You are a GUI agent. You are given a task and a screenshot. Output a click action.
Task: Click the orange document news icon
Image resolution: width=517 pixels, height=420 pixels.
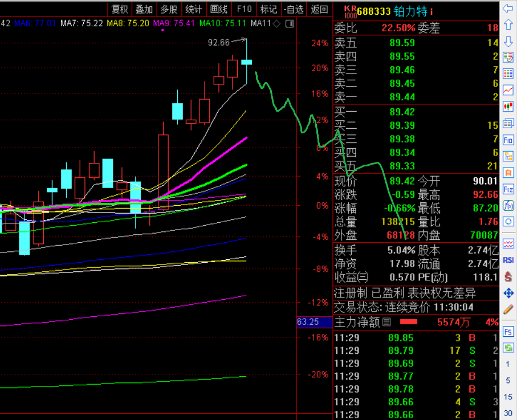click(x=508, y=173)
